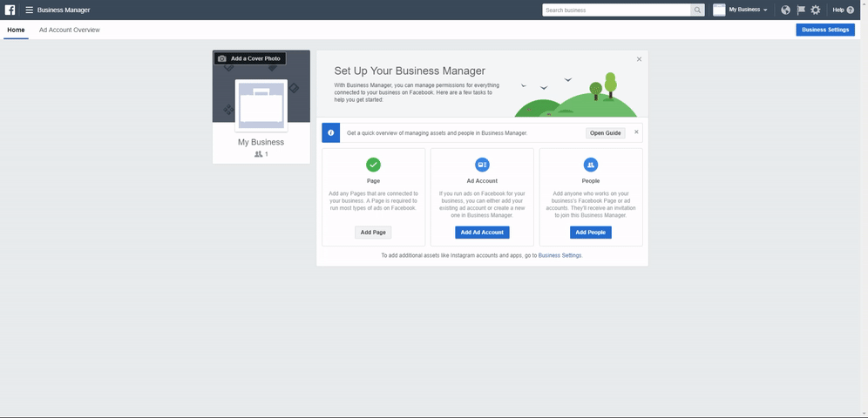This screenshot has width=868, height=418.
Task: Click the Page card title
Action: click(x=374, y=181)
